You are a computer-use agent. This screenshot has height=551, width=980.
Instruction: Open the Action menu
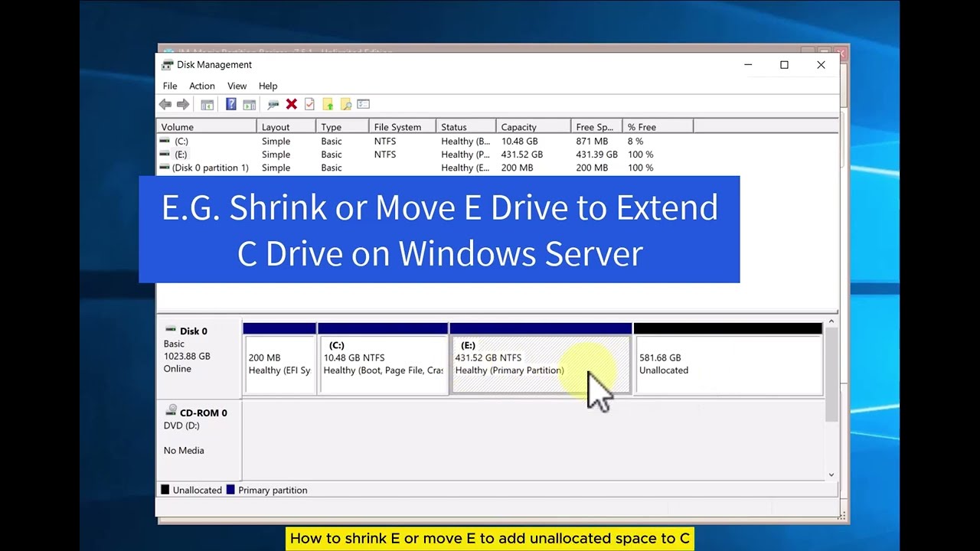(x=202, y=86)
